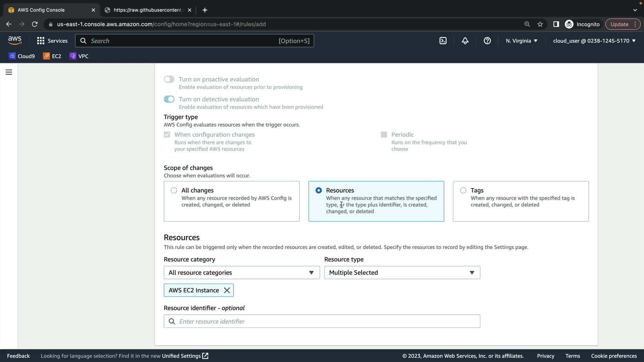Remove the AWS EC2 Instance tag chip
The image size is (644, 362).
pyautogui.click(x=227, y=290)
